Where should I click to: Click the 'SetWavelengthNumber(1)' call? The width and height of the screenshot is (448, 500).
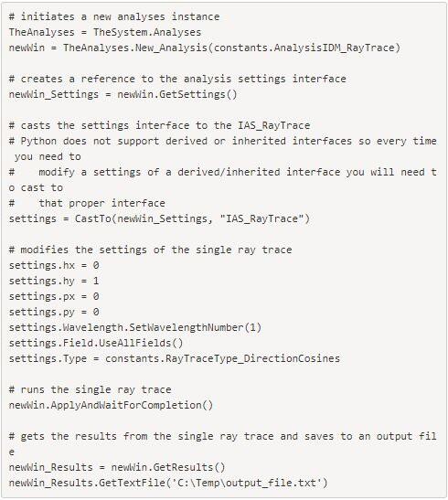(195, 327)
